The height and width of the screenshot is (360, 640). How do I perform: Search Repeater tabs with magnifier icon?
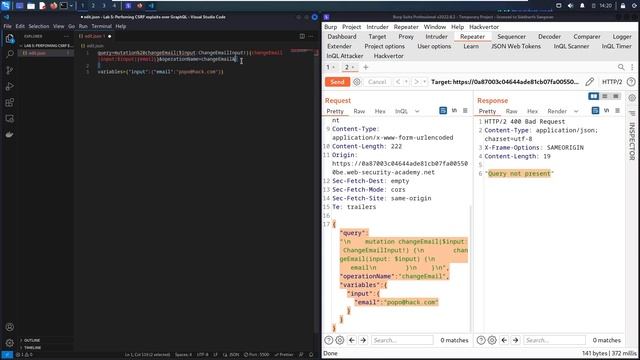(x=621, y=67)
